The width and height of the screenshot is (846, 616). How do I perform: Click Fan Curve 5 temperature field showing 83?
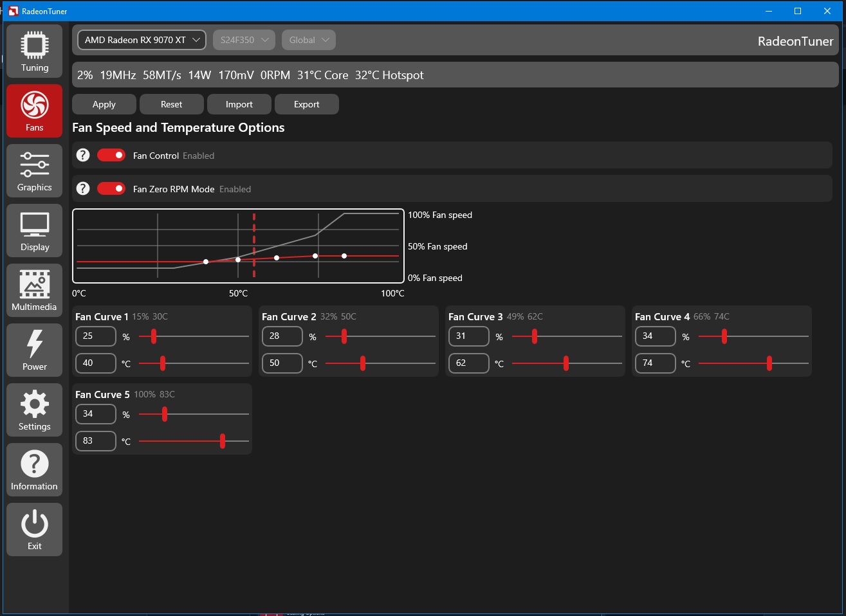tap(96, 441)
